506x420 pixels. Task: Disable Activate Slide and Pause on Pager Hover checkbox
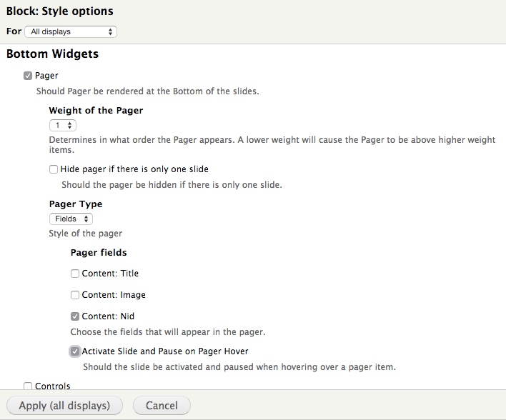click(75, 351)
